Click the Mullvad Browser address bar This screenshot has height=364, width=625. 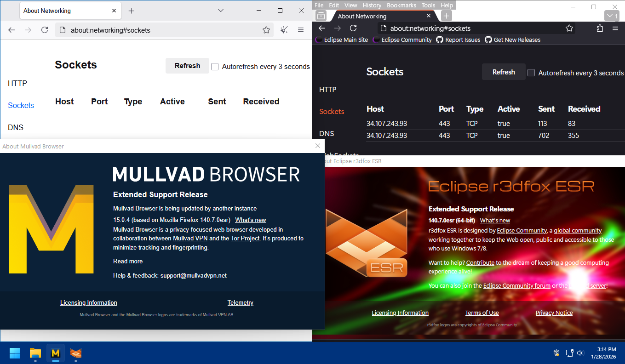point(161,30)
